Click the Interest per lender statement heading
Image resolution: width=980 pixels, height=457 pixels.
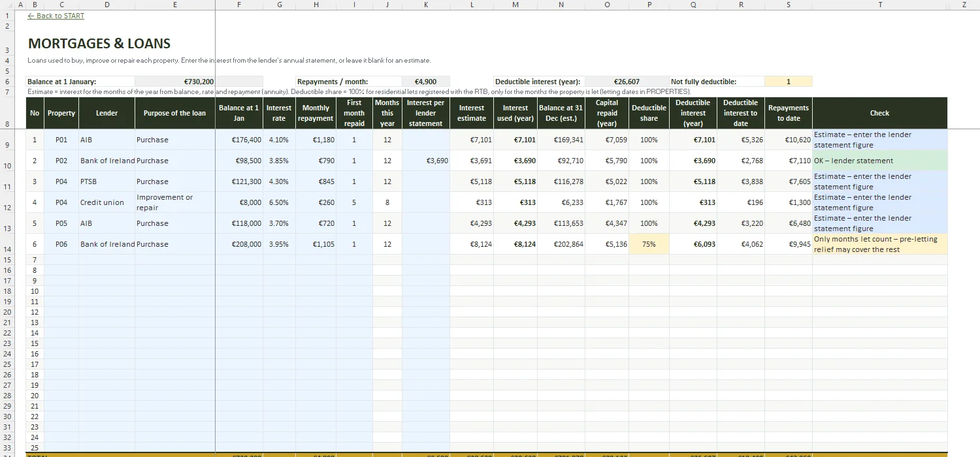click(425, 113)
